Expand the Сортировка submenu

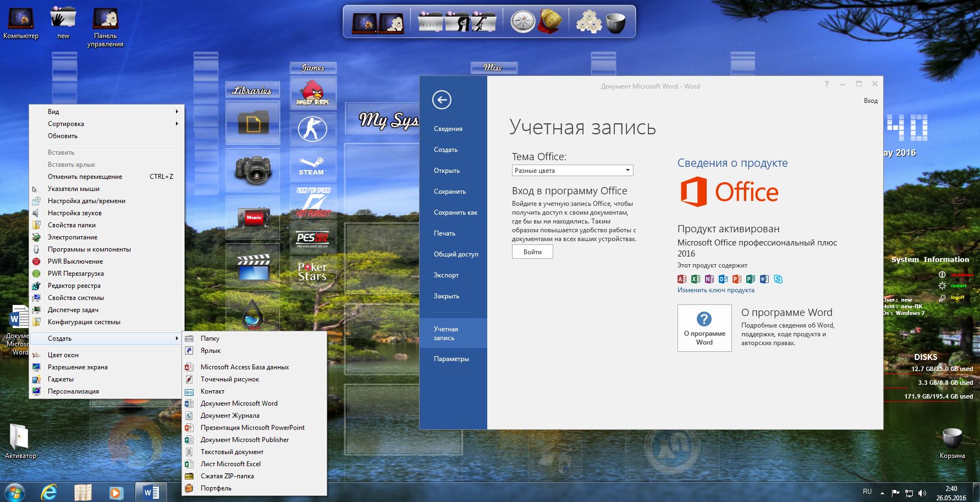tap(107, 124)
